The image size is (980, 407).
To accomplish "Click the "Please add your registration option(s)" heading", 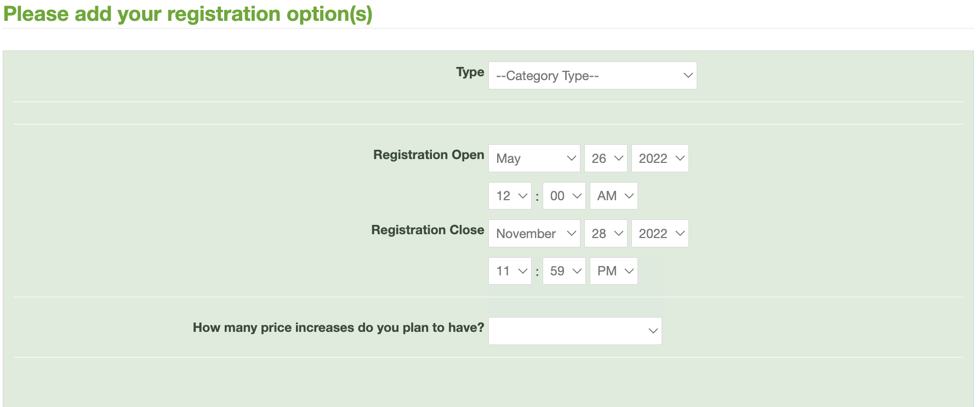I will coord(188,14).
